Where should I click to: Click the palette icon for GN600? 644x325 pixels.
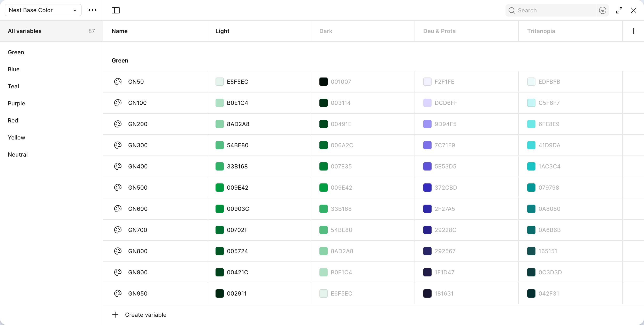pyautogui.click(x=118, y=209)
